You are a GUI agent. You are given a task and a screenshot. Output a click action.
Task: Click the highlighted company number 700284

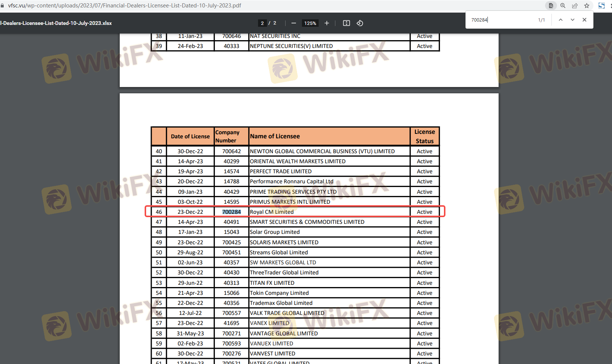click(x=231, y=212)
